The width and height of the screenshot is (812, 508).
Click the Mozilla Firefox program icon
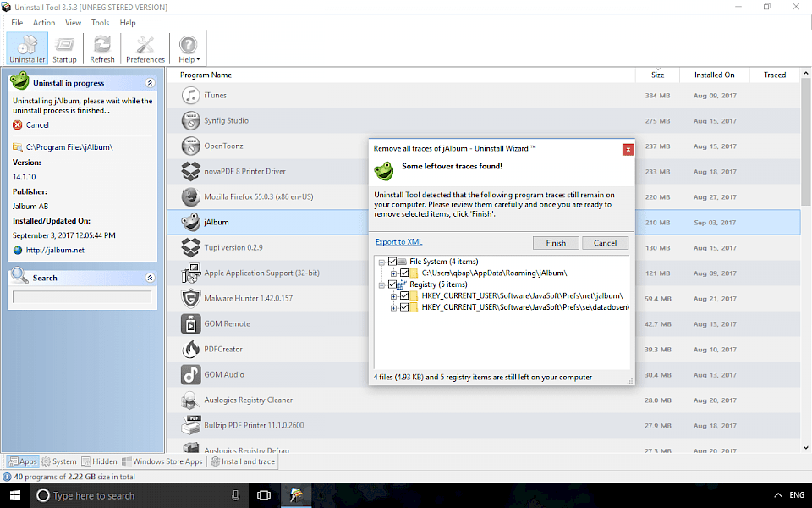click(190, 197)
